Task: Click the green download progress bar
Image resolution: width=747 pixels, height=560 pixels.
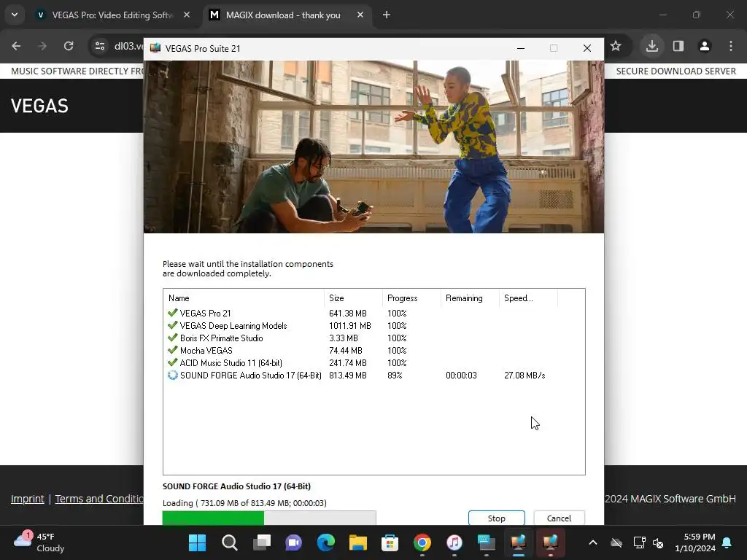Action: coord(269,518)
